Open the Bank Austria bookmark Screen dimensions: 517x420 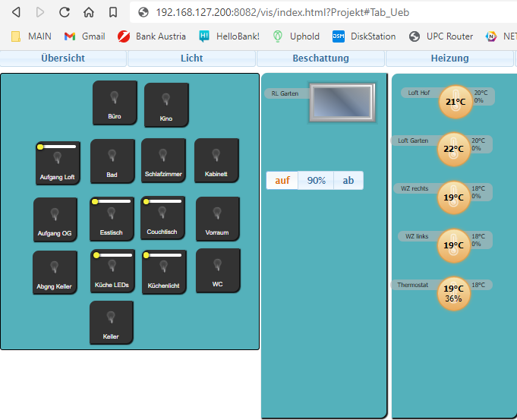pyautogui.click(x=152, y=36)
